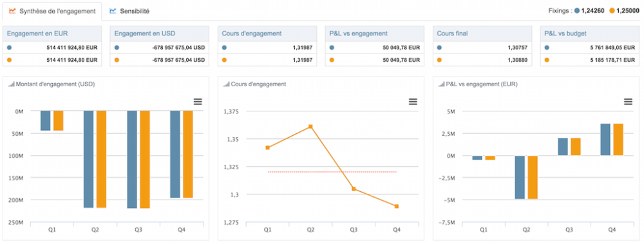This screenshot has height=244, width=644.
Task: Click blue Q2 bar in P&L chart
Action: 520,178
